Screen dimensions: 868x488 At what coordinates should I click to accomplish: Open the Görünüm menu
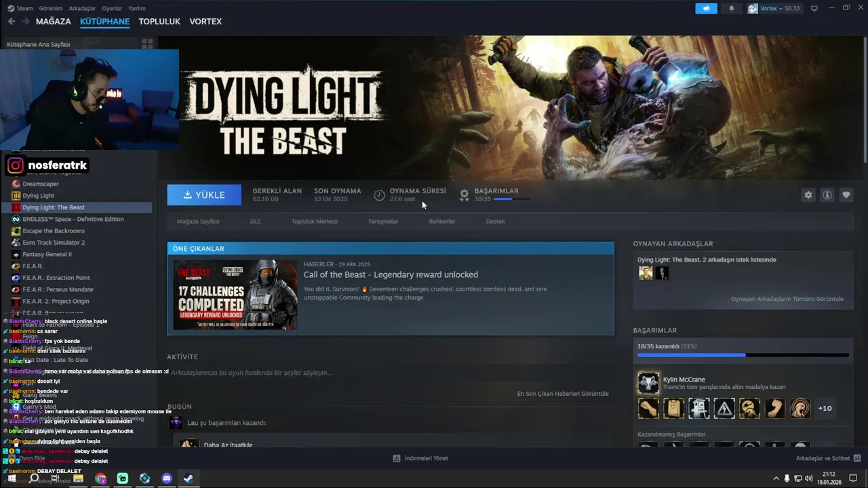pyautogui.click(x=51, y=8)
